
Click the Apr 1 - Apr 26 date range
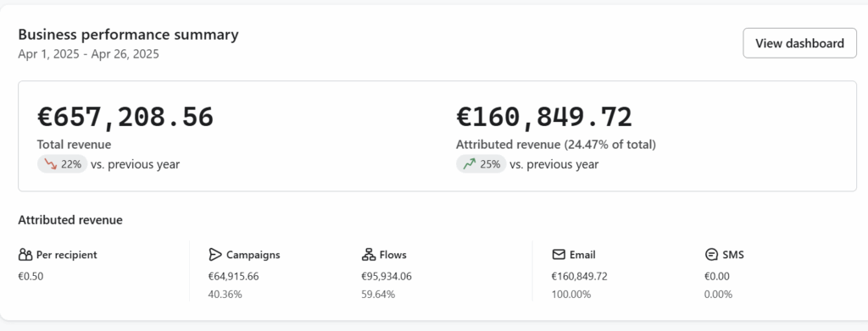point(88,54)
